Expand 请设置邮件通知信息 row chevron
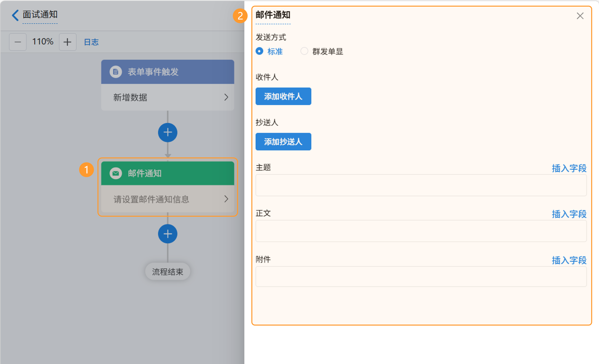The width and height of the screenshot is (599, 364). tap(226, 199)
